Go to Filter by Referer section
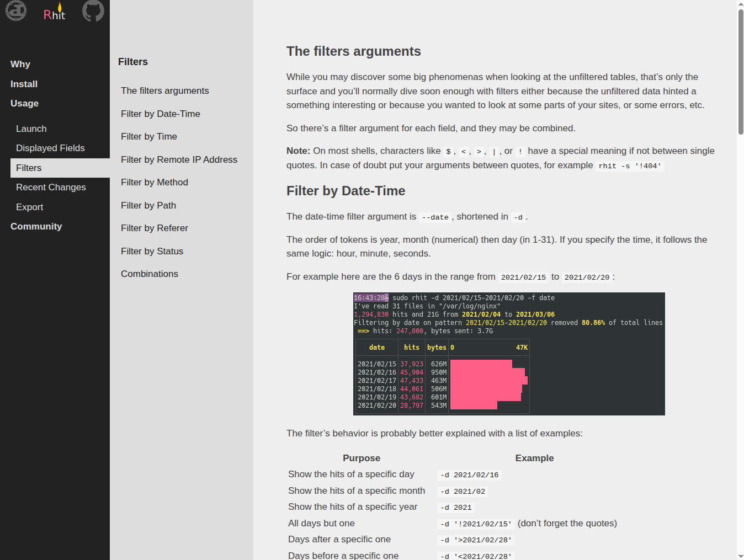The height and width of the screenshot is (560, 744). [x=154, y=228]
